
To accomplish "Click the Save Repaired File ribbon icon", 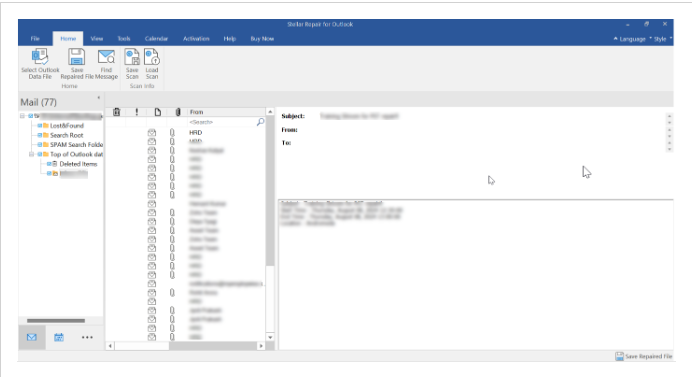I will click(x=76, y=57).
